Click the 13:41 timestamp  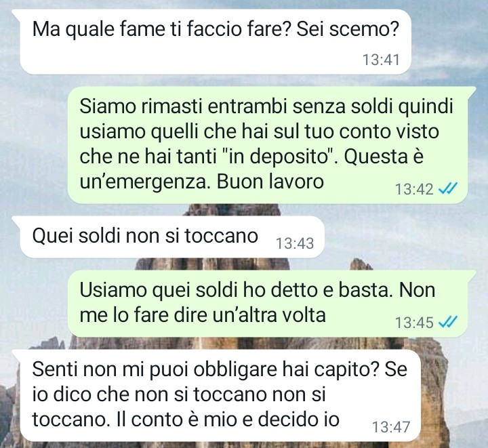381,60
